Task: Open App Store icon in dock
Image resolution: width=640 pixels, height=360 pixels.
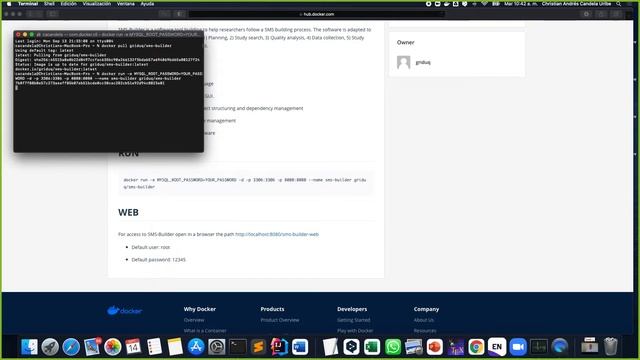Action: [x=196, y=347]
